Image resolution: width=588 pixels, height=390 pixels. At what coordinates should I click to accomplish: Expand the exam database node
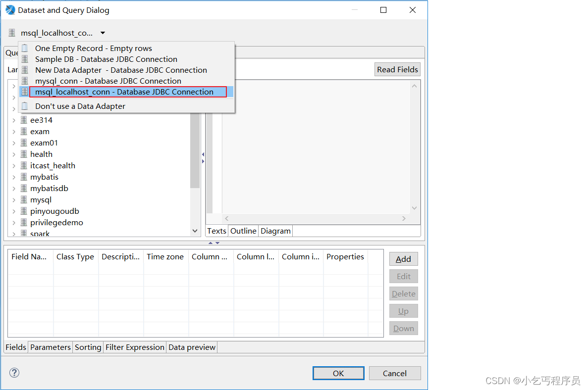click(14, 132)
